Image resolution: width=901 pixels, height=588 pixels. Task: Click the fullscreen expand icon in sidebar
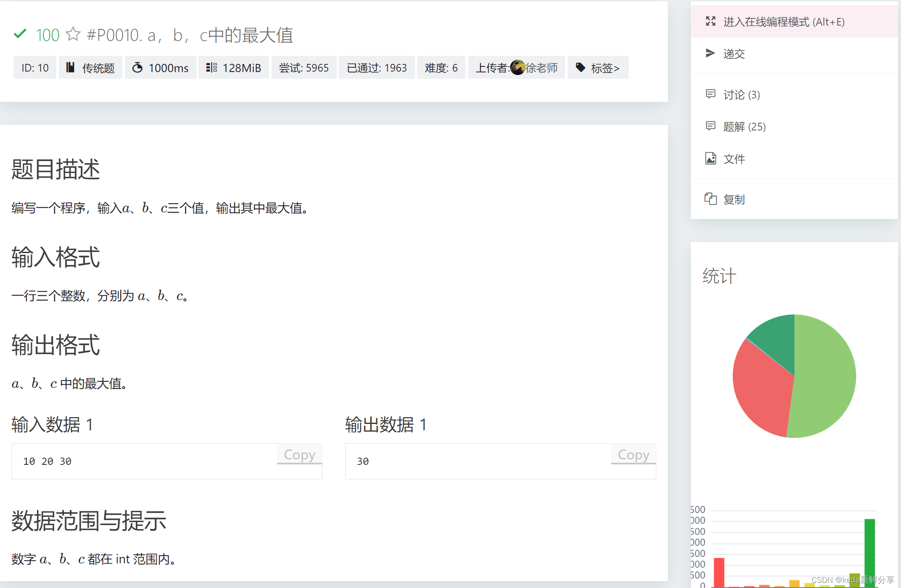(x=710, y=21)
